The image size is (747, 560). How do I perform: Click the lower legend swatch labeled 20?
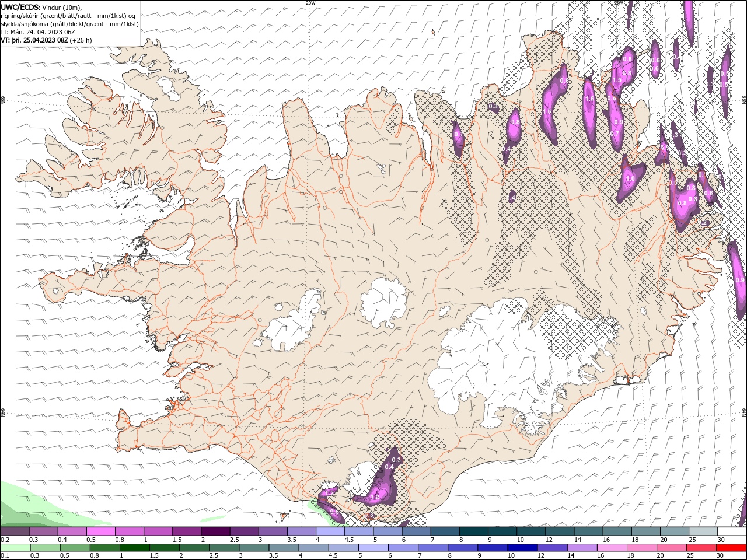671,548
